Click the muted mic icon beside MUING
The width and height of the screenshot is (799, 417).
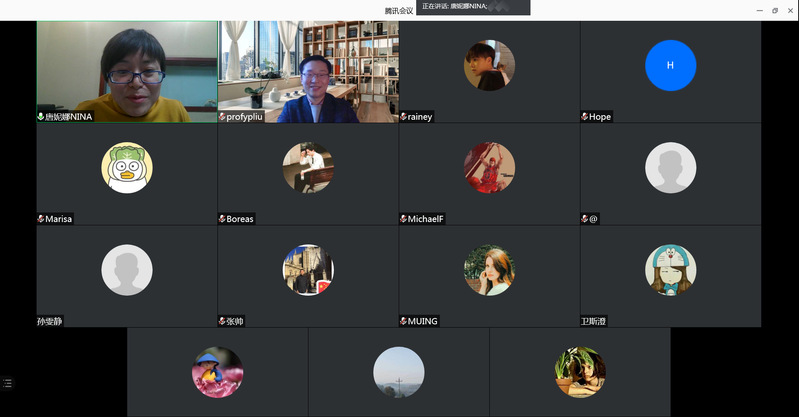point(403,321)
